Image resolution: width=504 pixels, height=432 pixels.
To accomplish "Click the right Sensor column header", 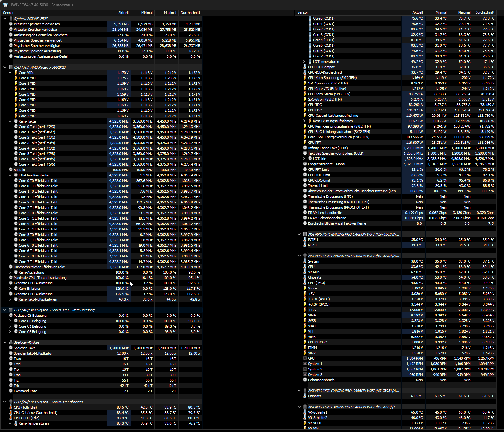I will (x=348, y=12).
